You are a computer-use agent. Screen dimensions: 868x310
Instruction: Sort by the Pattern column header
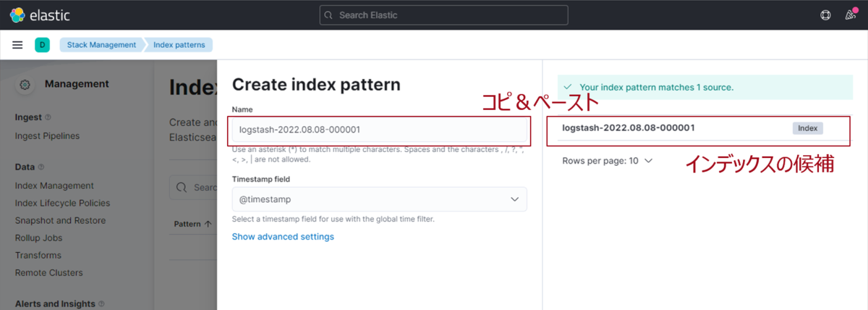[193, 224]
